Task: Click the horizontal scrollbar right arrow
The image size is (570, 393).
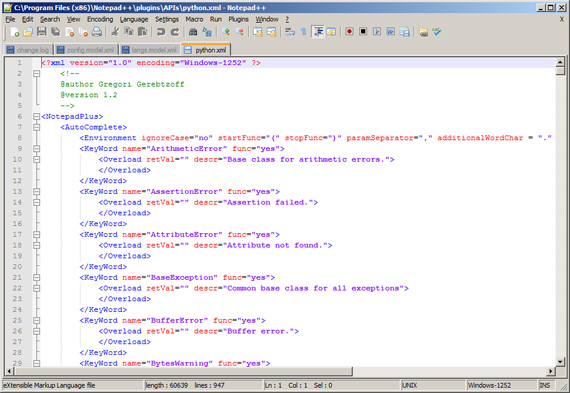Action: [551, 371]
